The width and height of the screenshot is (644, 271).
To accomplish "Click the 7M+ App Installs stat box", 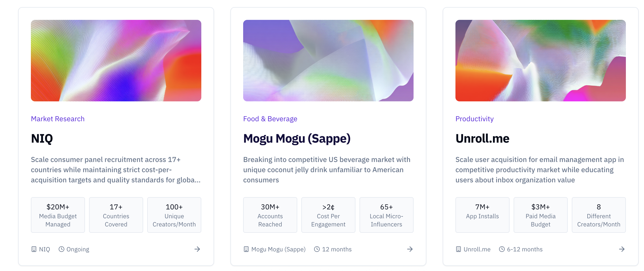I will (x=482, y=215).
